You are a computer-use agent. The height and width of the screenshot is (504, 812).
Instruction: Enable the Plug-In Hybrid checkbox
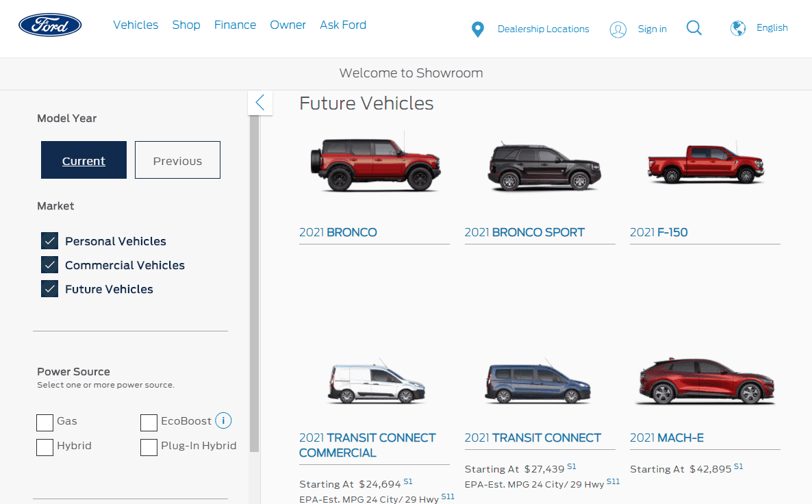click(149, 448)
